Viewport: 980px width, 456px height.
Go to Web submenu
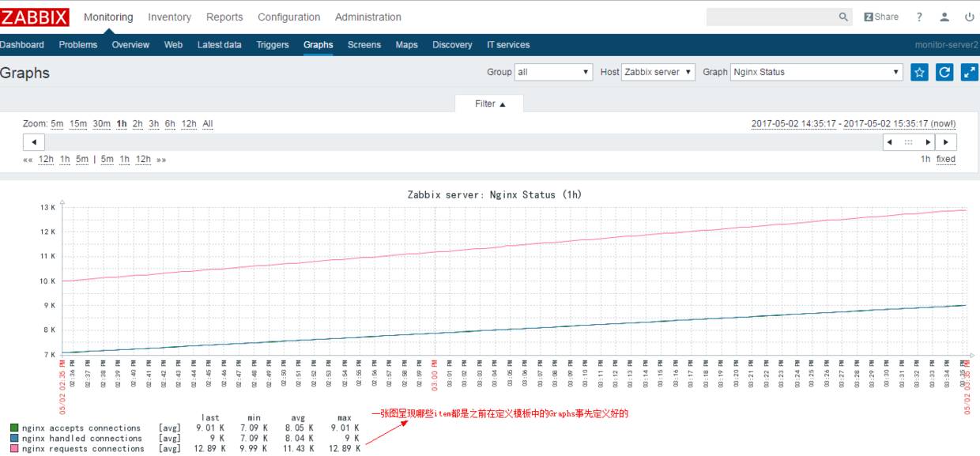(x=173, y=45)
